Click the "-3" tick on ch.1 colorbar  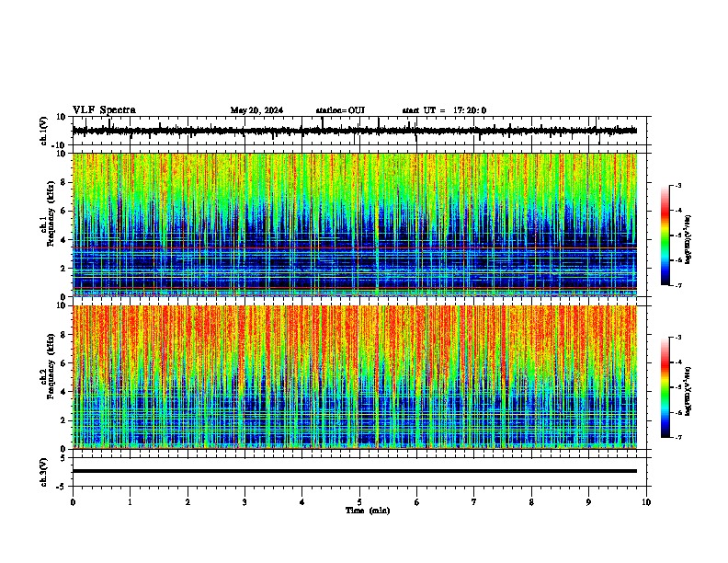(x=677, y=185)
